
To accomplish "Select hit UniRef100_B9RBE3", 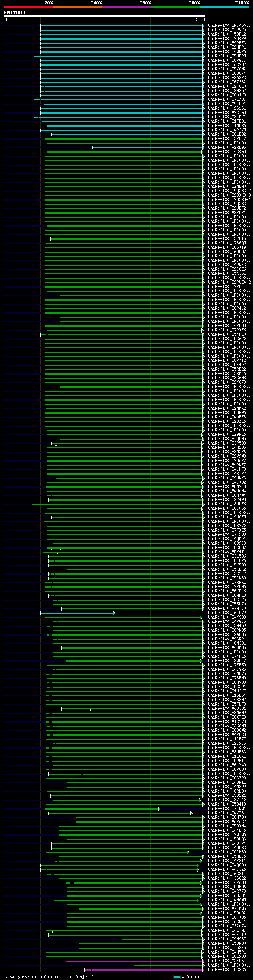I will click(x=227, y=43).
